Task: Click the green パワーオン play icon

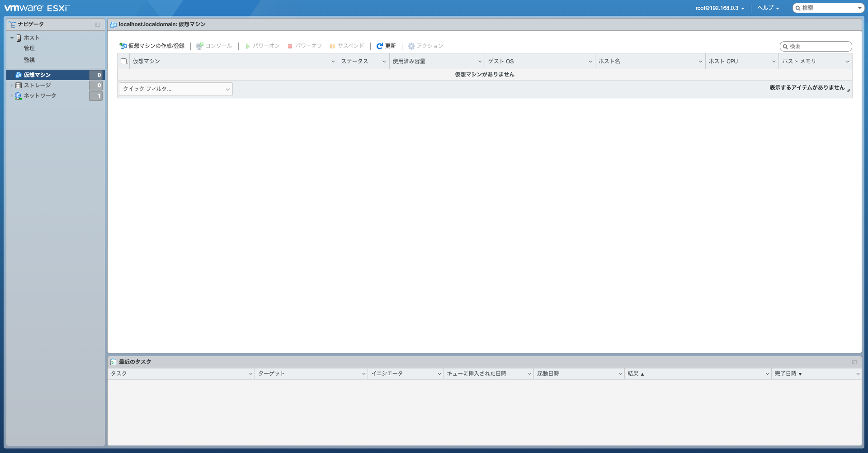Action: (248, 46)
